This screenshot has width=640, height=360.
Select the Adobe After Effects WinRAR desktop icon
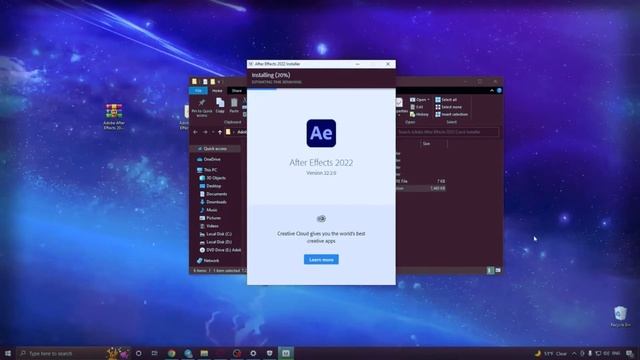point(114,116)
